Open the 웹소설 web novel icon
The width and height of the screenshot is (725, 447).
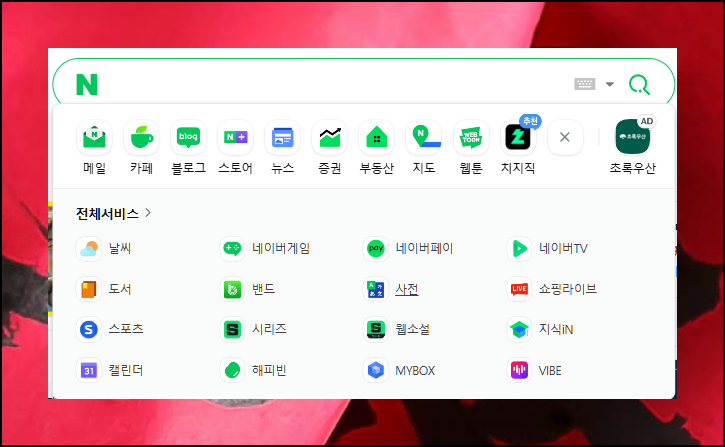(376, 330)
